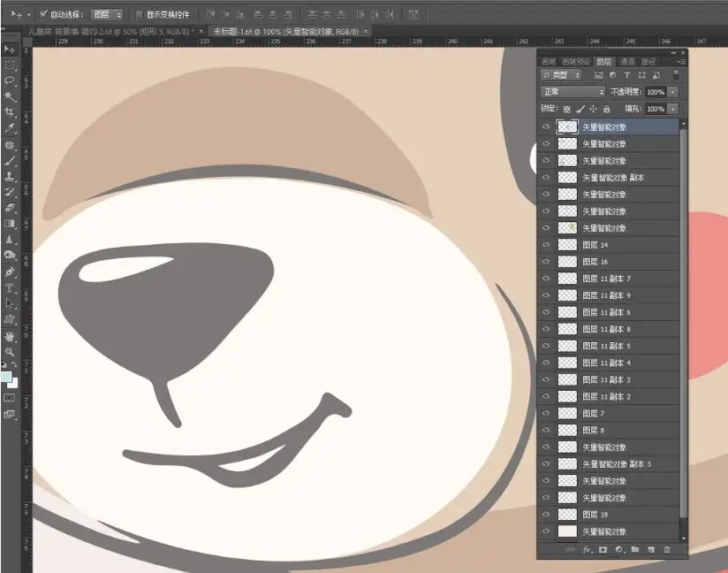Screen dimensions: 728x573
Task: Select the Lasso tool
Action: pos(10,80)
